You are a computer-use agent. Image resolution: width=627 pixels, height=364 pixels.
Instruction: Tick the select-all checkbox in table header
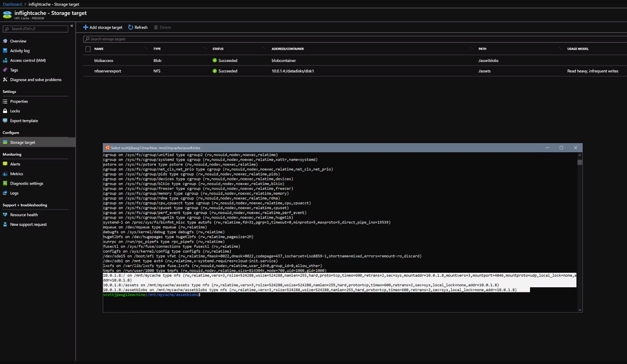coord(88,49)
